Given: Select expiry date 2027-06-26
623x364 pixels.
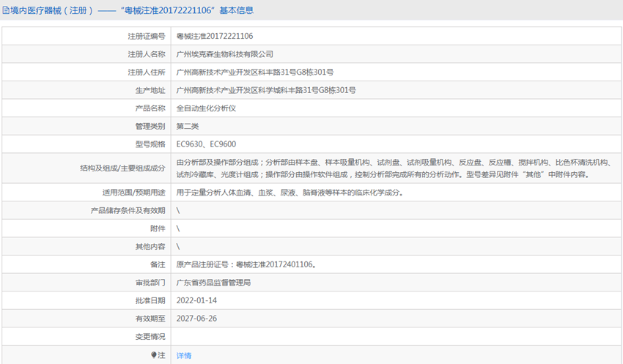Looking at the screenshot, I should tap(196, 319).
